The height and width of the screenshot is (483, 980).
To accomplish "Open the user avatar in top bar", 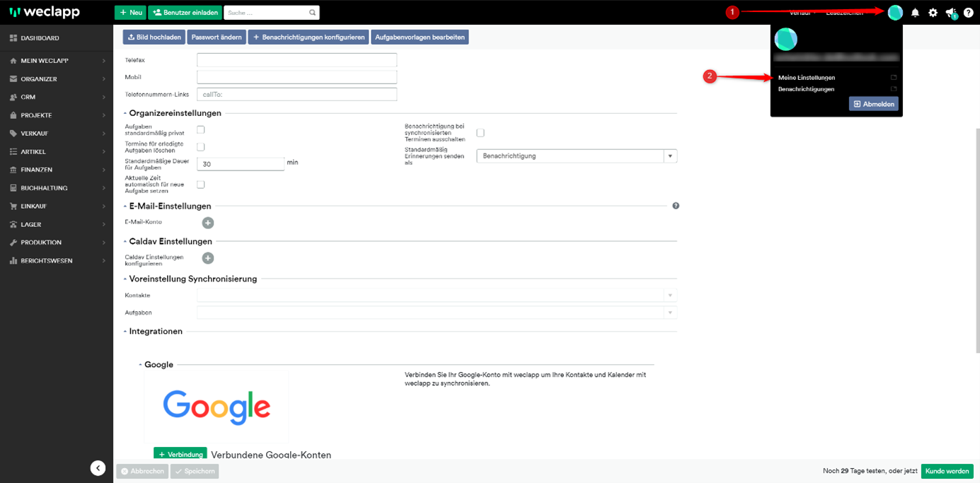I will pyautogui.click(x=895, y=13).
